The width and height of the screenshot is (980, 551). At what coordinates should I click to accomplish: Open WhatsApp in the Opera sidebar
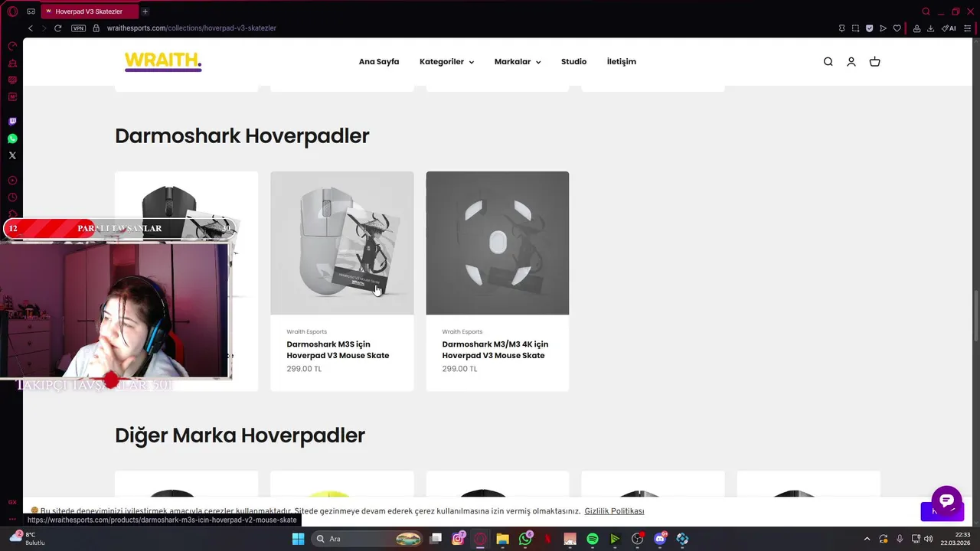pos(12,139)
